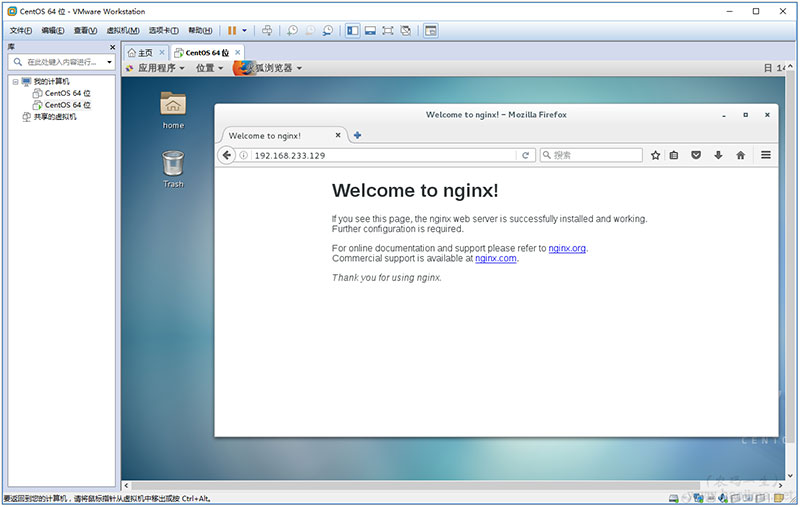Open the home folder desktop icon
800x507 pixels.
point(173,110)
